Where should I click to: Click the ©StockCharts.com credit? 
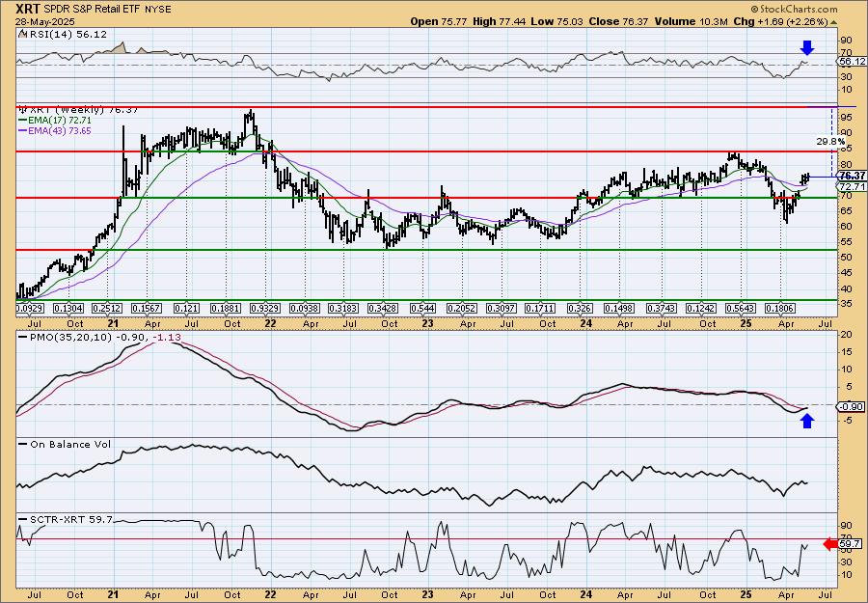tap(795, 9)
